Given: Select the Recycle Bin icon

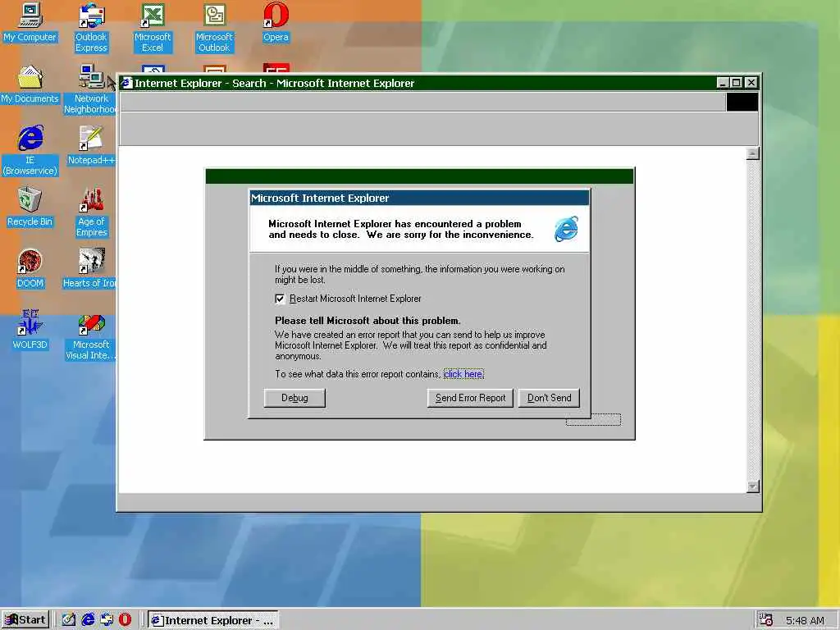Looking at the screenshot, I should pyautogui.click(x=30, y=207).
